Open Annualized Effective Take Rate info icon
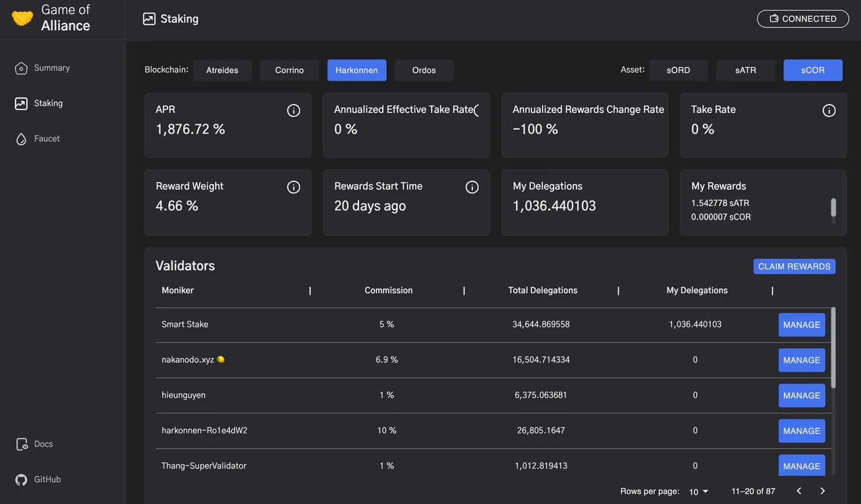The image size is (861, 504). pos(477,110)
